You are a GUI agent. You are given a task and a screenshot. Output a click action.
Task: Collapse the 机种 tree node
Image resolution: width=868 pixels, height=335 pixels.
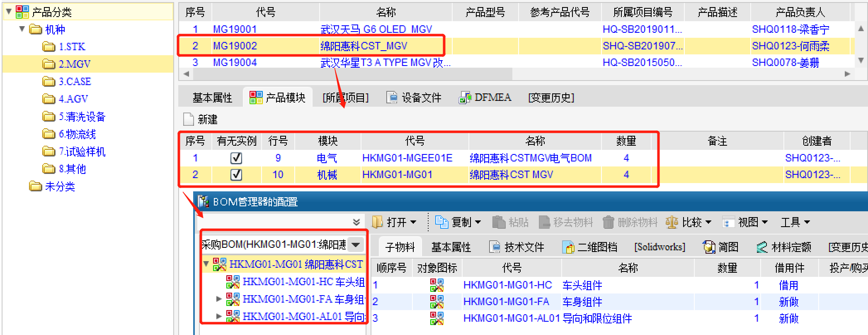[22, 29]
